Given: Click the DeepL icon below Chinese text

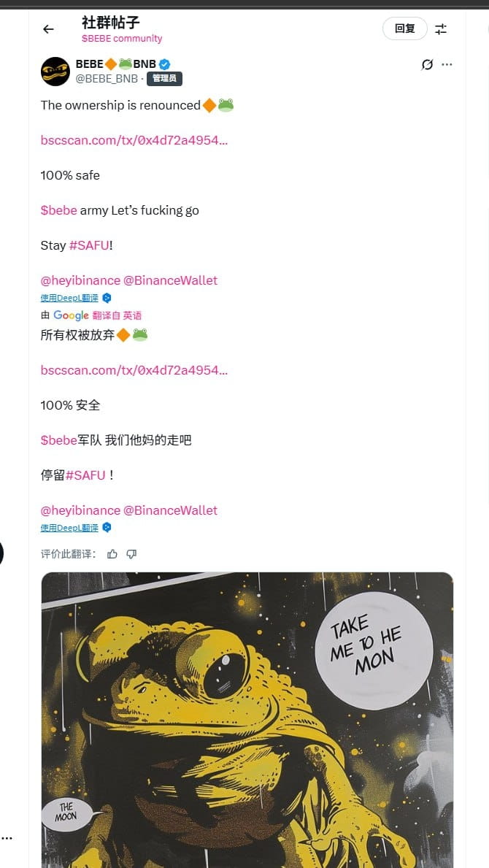Looking at the screenshot, I should coord(107,528).
